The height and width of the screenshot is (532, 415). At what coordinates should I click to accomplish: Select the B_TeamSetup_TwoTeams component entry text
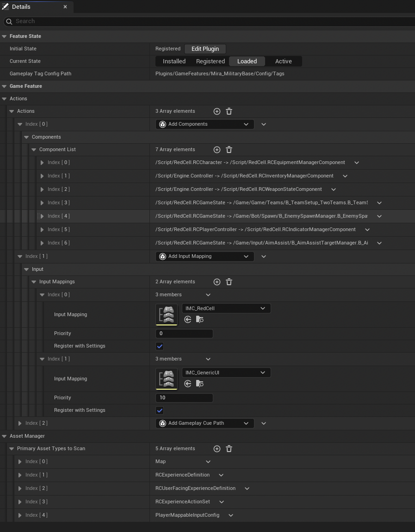point(261,202)
